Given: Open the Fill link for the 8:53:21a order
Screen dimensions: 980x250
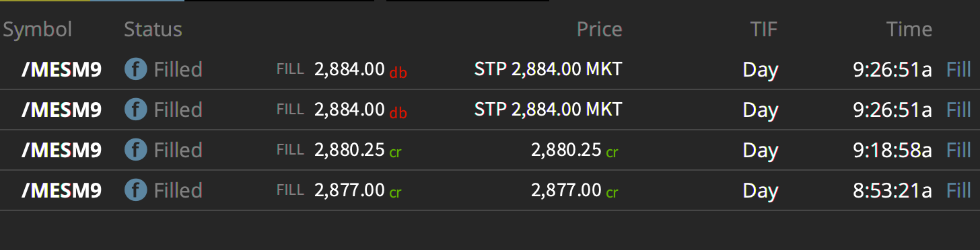Looking at the screenshot, I should coord(958,191).
